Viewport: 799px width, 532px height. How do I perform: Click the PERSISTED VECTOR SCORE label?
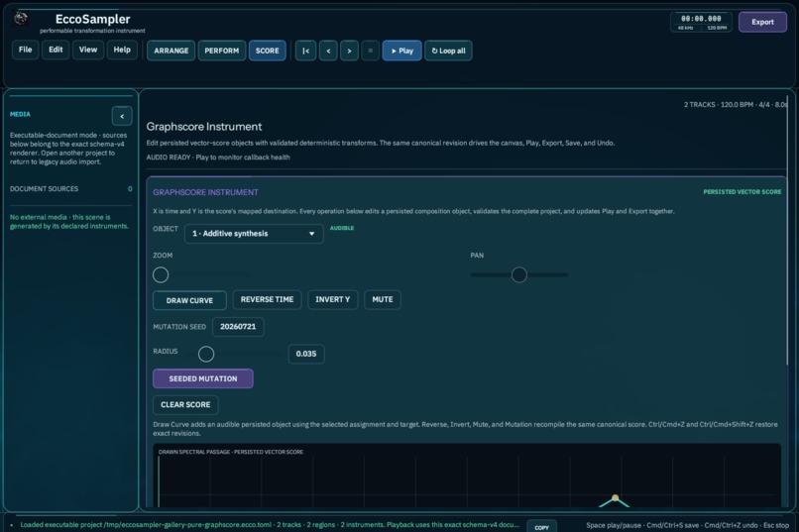(742, 192)
